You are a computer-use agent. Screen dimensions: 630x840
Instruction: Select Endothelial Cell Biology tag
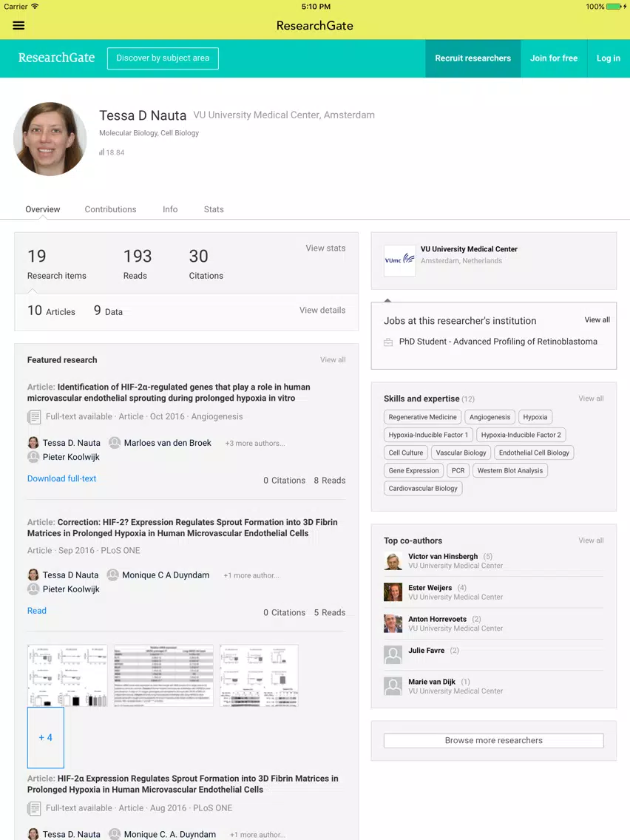click(534, 453)
